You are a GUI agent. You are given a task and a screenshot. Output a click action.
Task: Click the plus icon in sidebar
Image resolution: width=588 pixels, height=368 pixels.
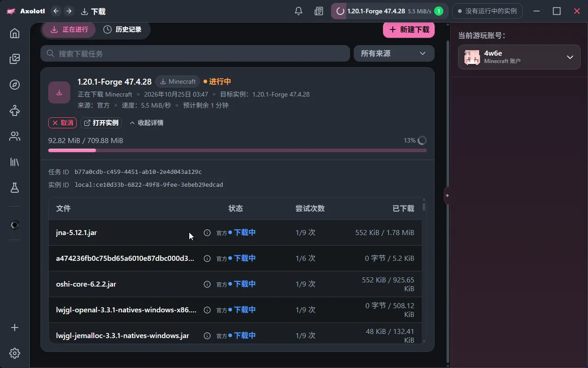click(15, 328)
